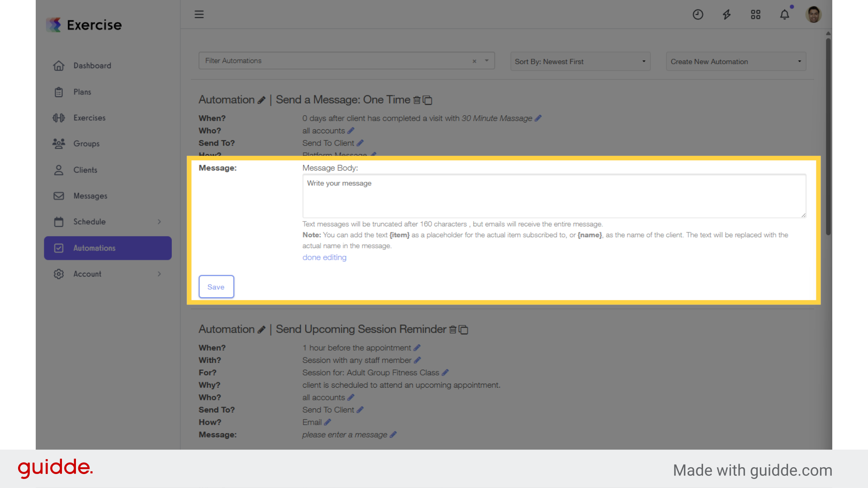Select the lightning quick actions icon
This screenshot has height=488, width=868.
(x=726, y=14)
